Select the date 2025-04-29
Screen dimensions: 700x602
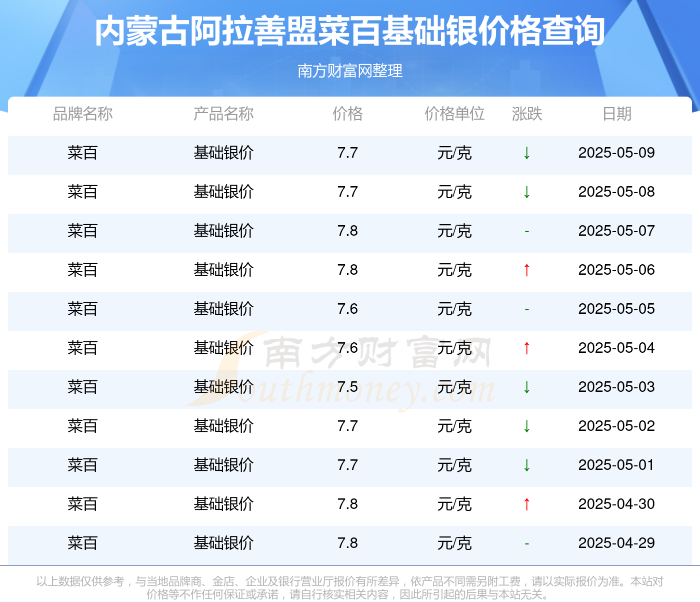(x=616, y=543)
